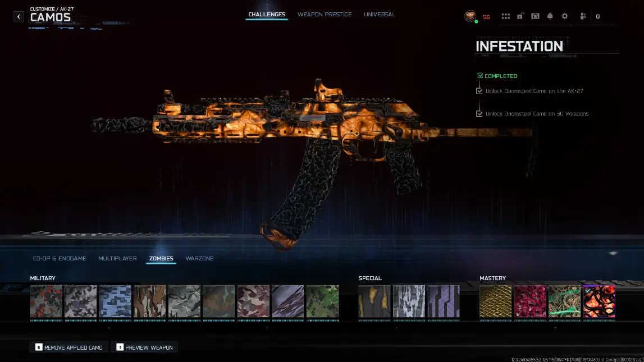Select the gray-purple military camo swatch
Screen dimensions: 644x362
[x=80, y=302]
